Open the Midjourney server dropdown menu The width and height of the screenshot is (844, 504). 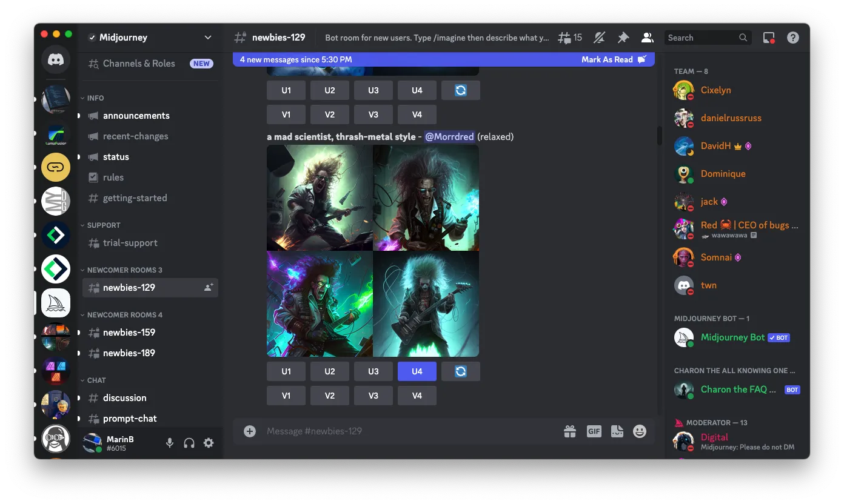pyautogui.click(x=208, y=38)
